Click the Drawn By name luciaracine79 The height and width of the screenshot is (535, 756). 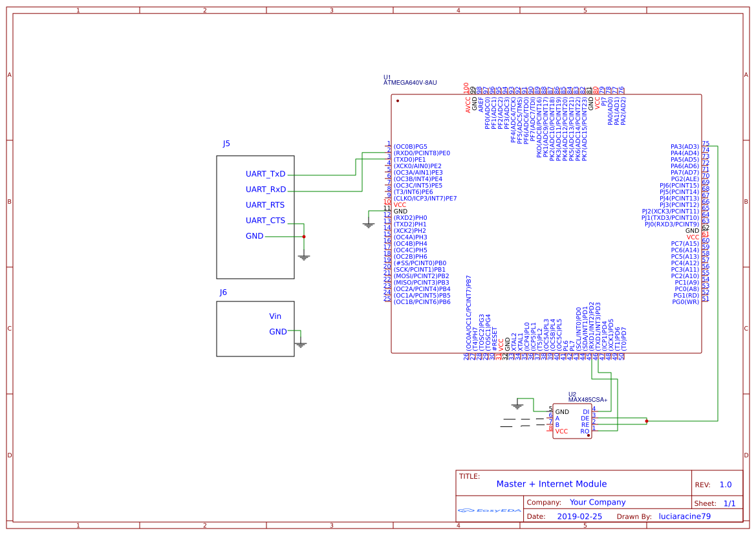click(x=686, y=516)
